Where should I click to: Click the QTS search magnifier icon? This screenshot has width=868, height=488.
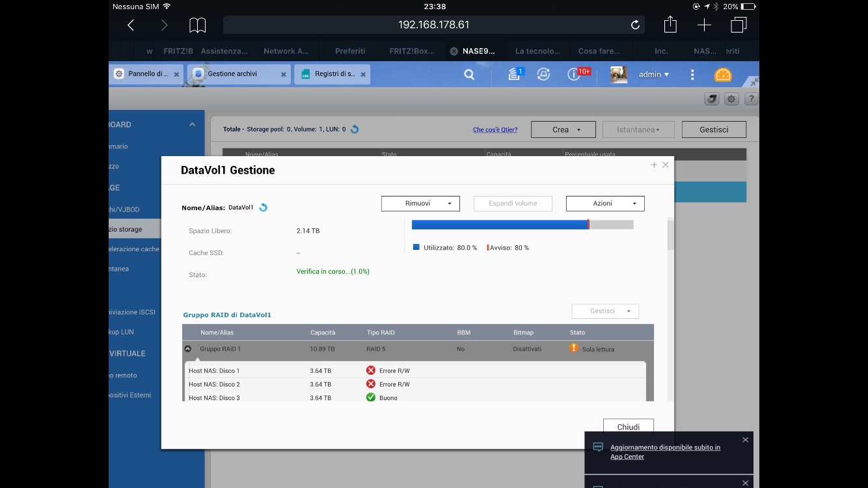click(x=469, y=75)
